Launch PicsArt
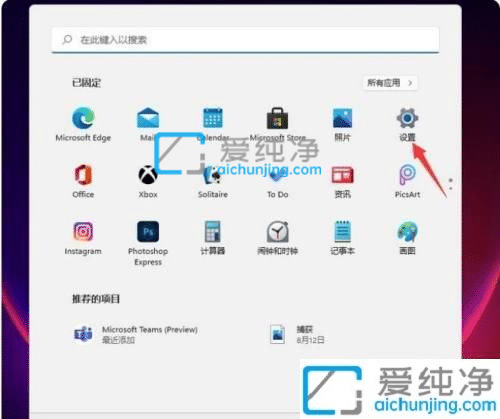 coord(407,181)
